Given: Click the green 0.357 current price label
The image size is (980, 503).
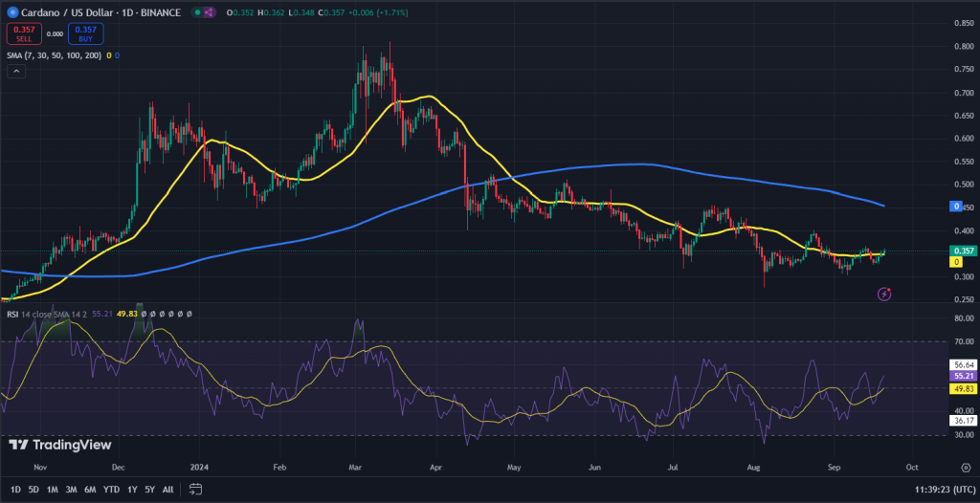Looking at the screenshot, I should click(x=961, y=251).
